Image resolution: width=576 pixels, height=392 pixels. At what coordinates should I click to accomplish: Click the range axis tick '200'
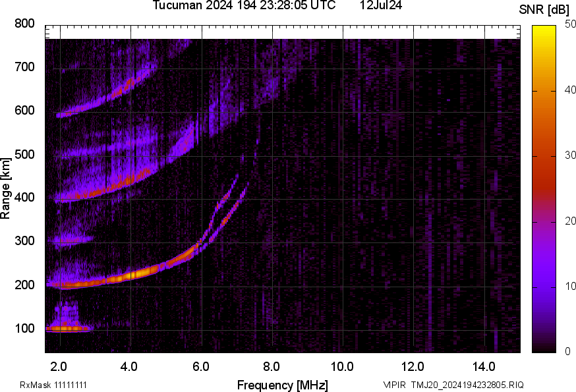point(24,285)
